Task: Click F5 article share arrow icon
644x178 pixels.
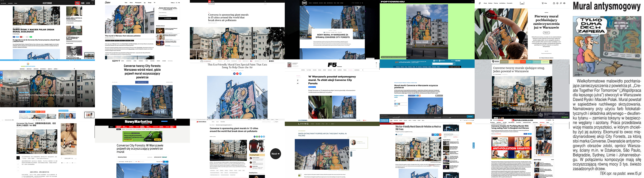Action: click(x=298, y=83)
